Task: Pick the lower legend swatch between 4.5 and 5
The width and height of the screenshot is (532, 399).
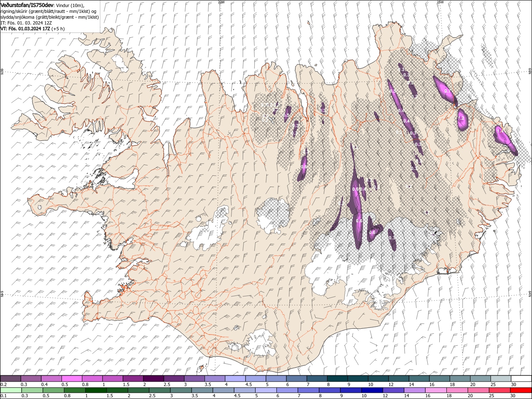Action: coord(245,390)
